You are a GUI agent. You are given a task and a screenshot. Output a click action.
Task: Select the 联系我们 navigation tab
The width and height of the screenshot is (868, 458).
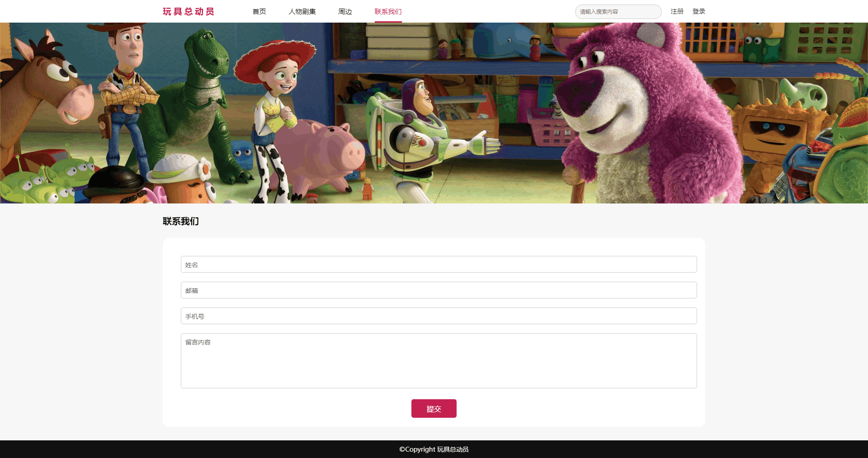click(388, 11)
